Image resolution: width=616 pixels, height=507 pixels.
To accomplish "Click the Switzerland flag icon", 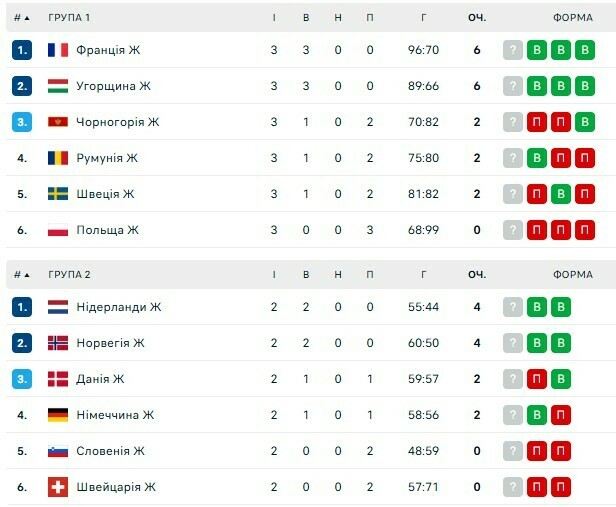I will (58, 487).
